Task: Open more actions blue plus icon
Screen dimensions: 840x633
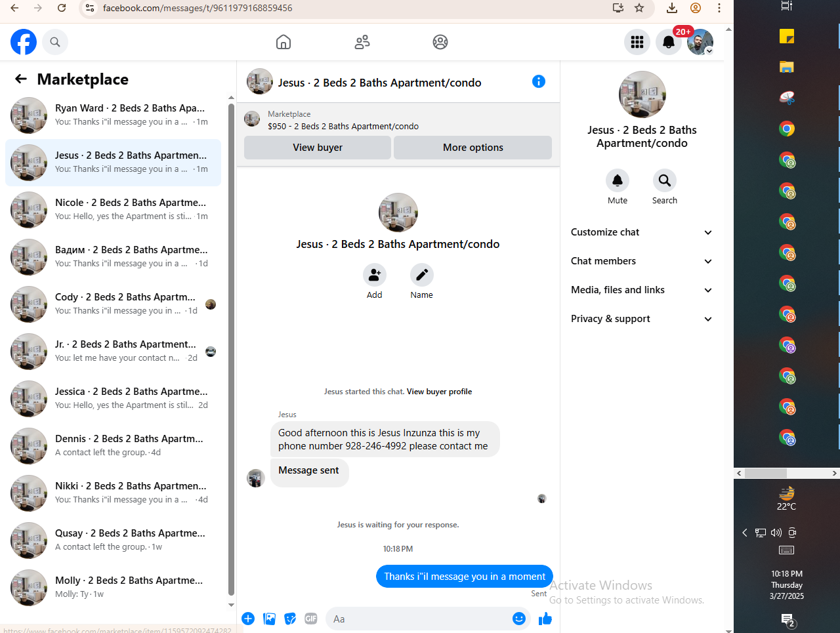Action: [248, 619]
